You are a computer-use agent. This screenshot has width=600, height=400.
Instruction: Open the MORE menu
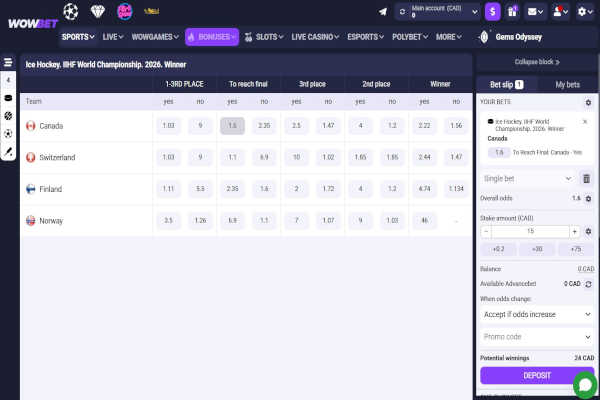pyautogui.click(x=449, y=37)
